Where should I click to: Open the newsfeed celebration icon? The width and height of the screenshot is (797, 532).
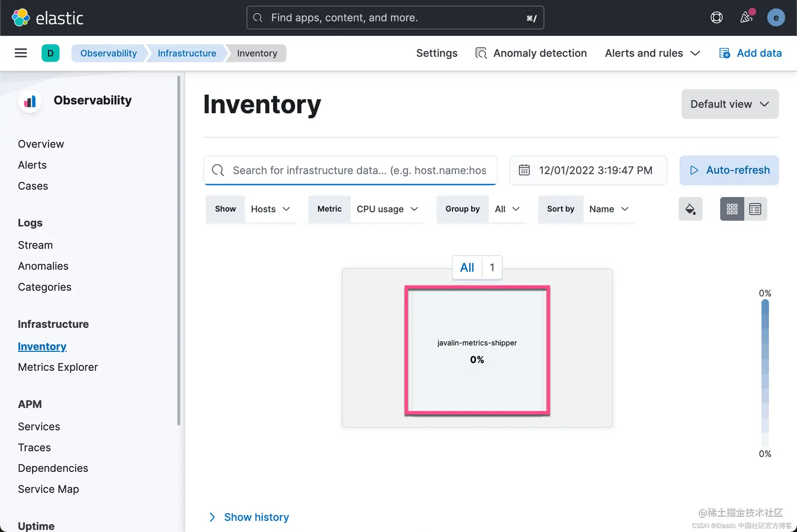pyautogui.click(x=746, y=17)
